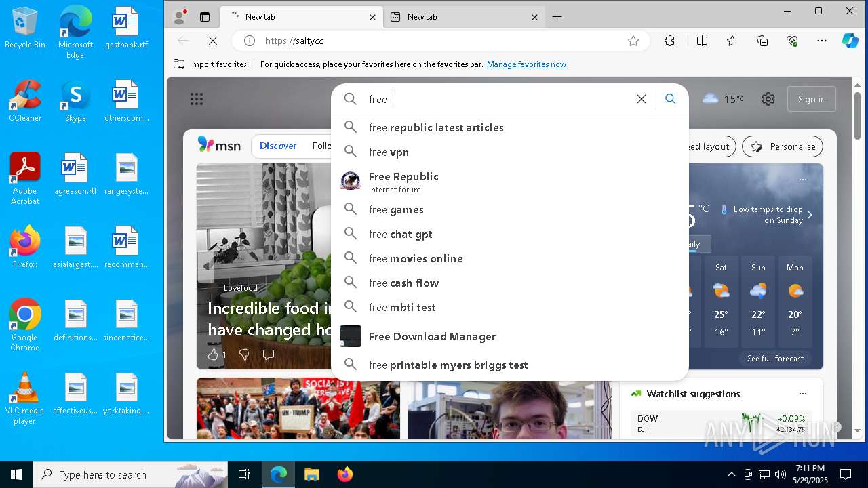The height and width of the screenshot is (488, 868).
Task: Open split screen icon
Action: pos(702,41)
